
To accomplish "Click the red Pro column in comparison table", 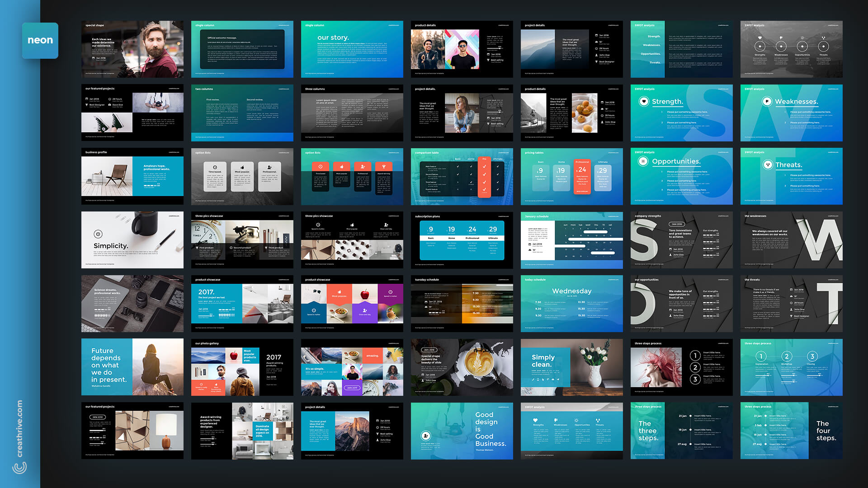I will (x=484, y=177).
